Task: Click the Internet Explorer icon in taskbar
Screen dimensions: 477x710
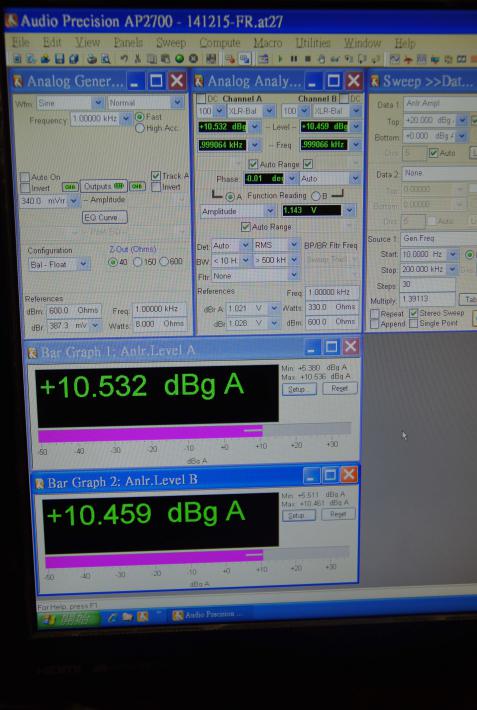Action: tap(112, 617)
